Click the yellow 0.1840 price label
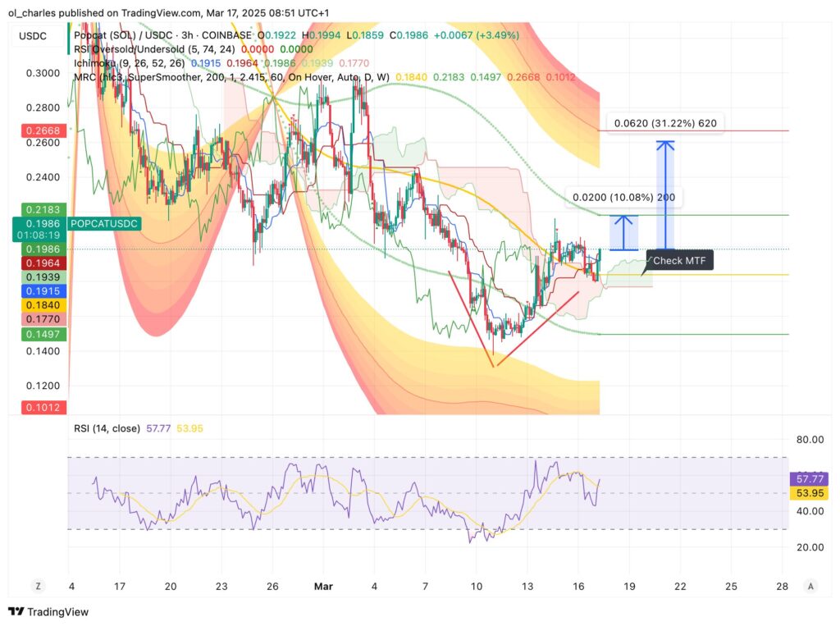Image resolution: width=840 pixels, height=626 pixels. click(x=43, y=305)
